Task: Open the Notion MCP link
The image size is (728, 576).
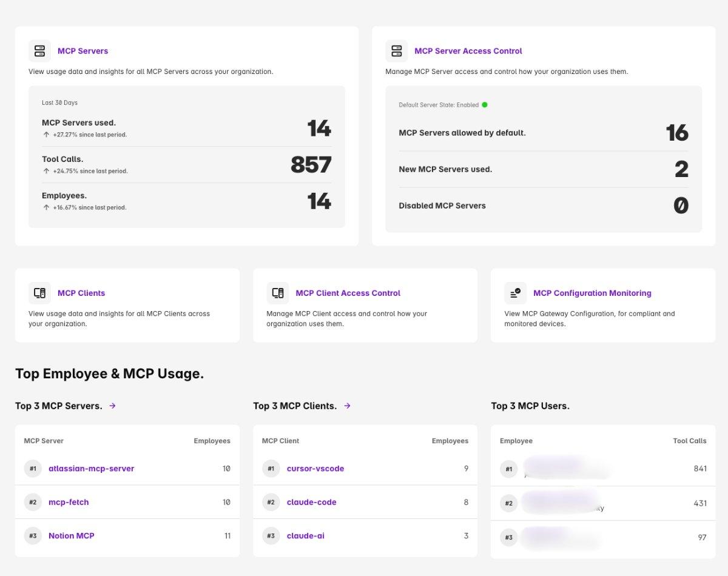Action: coord(71,535)
